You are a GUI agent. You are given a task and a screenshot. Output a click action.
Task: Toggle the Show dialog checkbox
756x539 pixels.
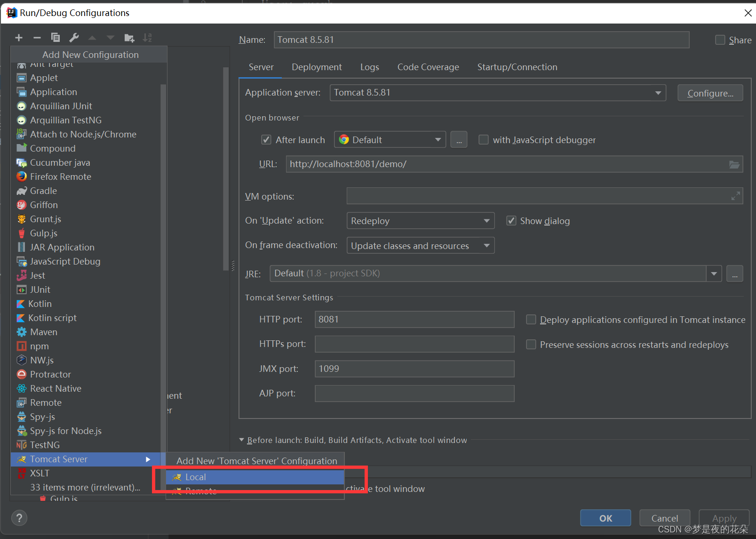point(511,221)
